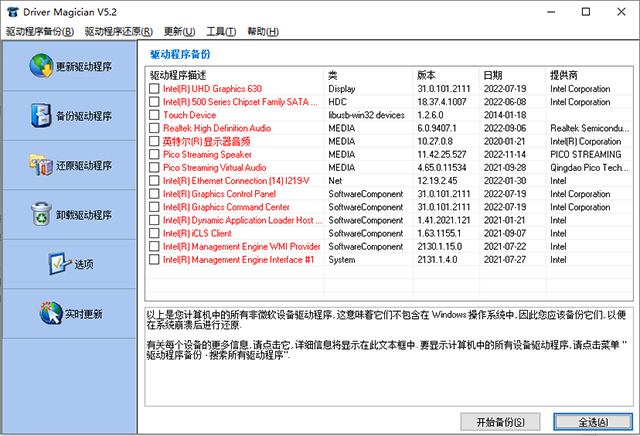This screenshot has height=436, width=640.
Task: Click the System class cell
Action: 342,259
